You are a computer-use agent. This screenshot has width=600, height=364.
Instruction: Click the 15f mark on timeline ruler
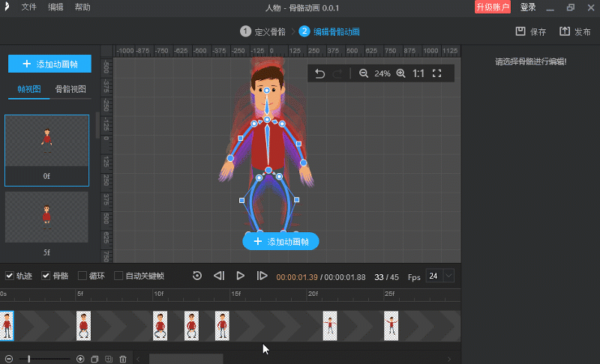tap(236, 294)
